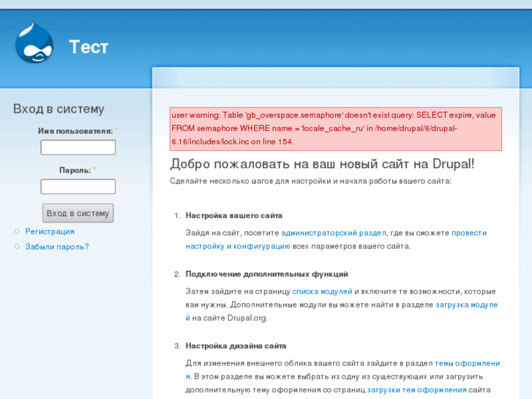Click the Имя пользователя label
The width and height of the screenshot is (532, 399).
pyautogui.click(x=75, y=131)
